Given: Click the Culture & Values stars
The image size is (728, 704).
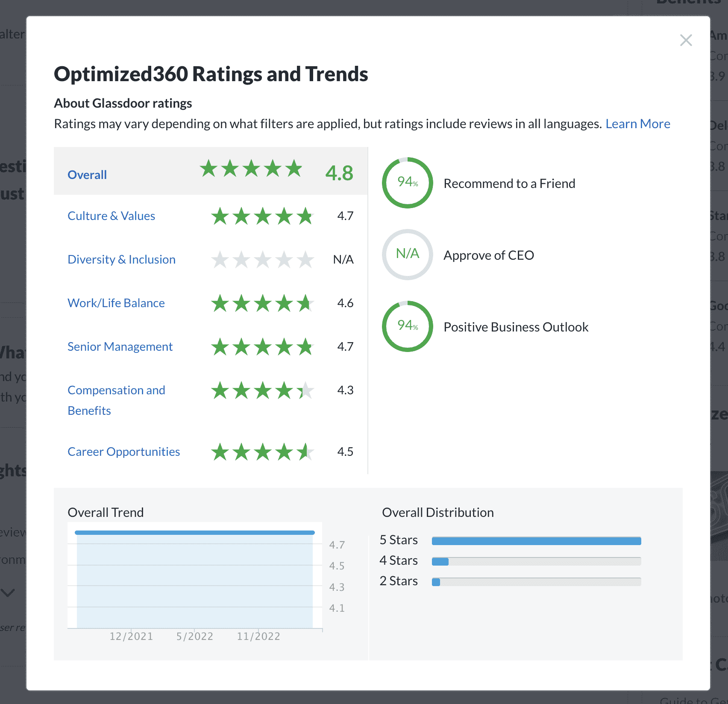Looking at the screenshot, I should [263, 216].
